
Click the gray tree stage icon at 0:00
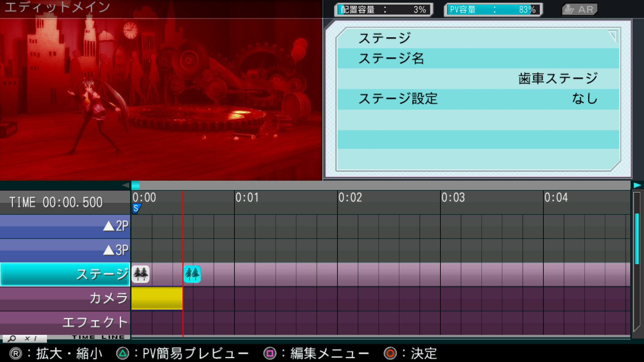coord(141,274)
